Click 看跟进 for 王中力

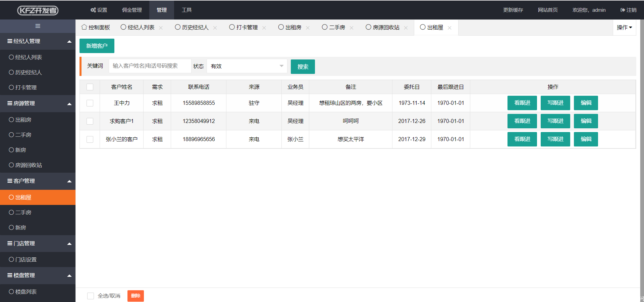522,103
